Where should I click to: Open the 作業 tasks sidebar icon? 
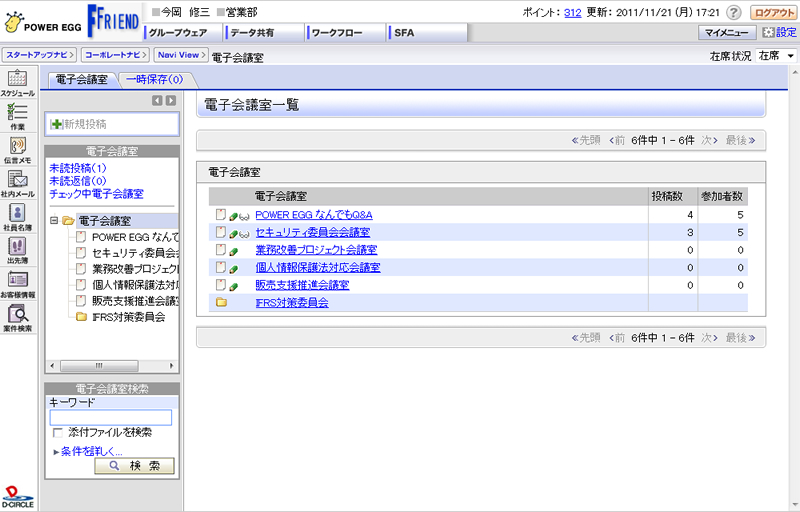point(17,116)
